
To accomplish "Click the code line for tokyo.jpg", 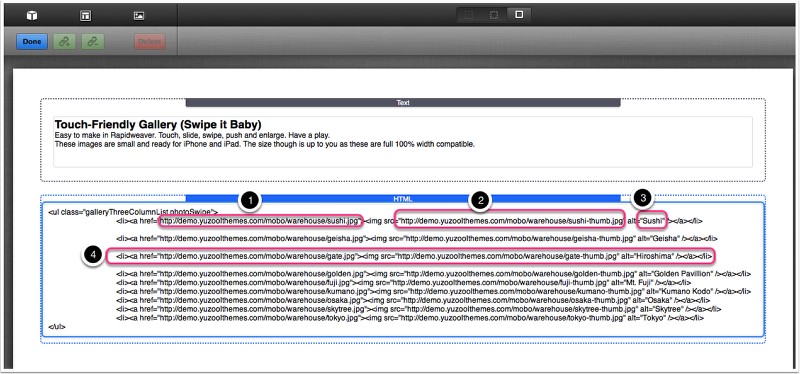I will click(410, 317).
